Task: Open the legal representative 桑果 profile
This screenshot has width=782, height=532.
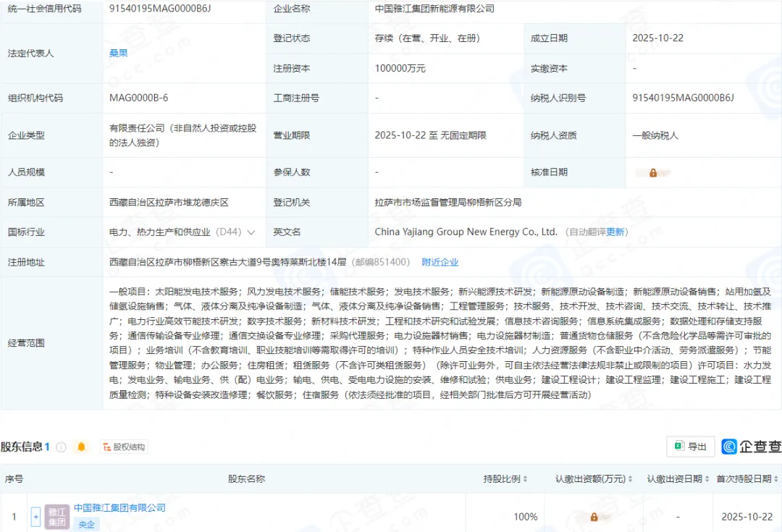Action: coord(117,53)
